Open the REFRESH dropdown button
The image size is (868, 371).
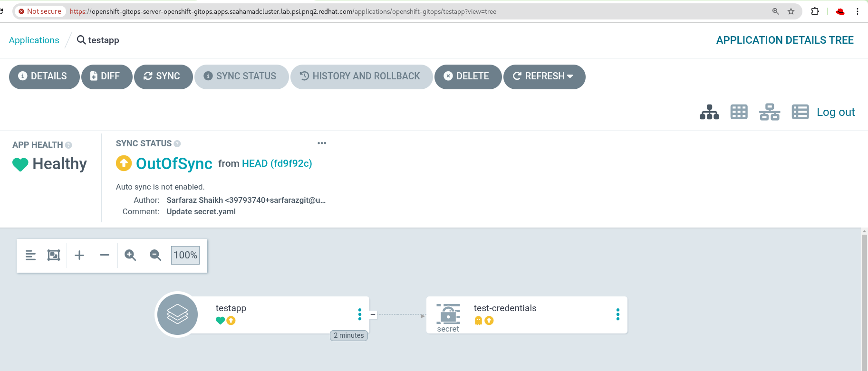(x=544, y=76)
